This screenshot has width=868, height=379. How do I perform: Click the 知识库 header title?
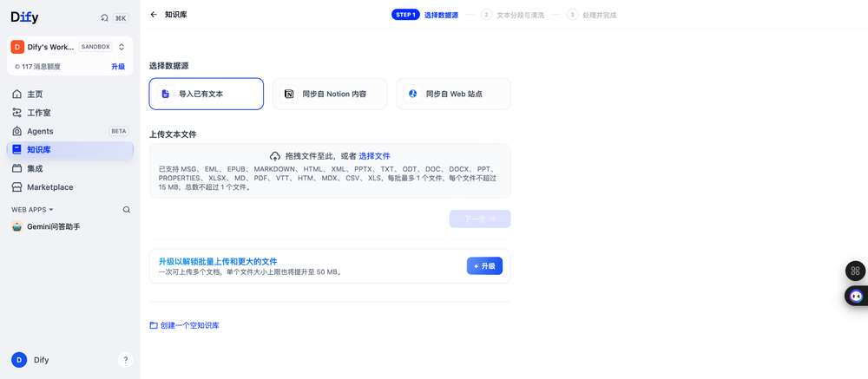[x=176, y=15]
